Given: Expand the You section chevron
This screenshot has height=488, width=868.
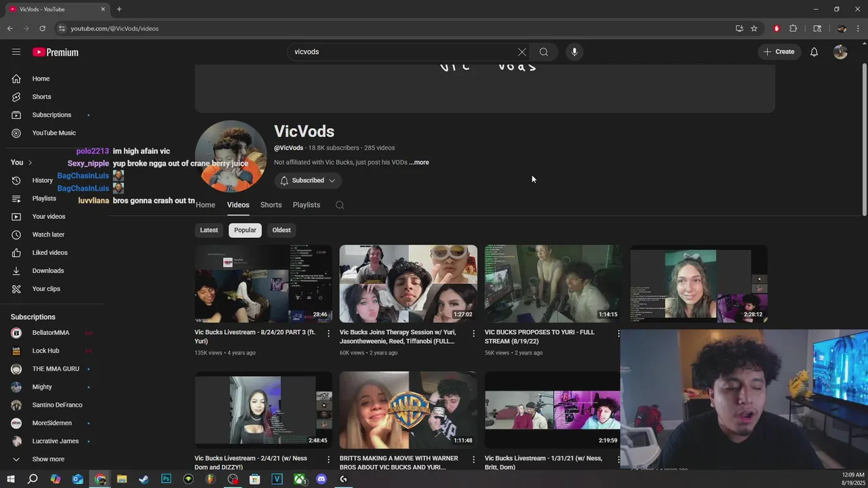Looking at the screenshot, I should pyautogui.click(x=30, y=163).
